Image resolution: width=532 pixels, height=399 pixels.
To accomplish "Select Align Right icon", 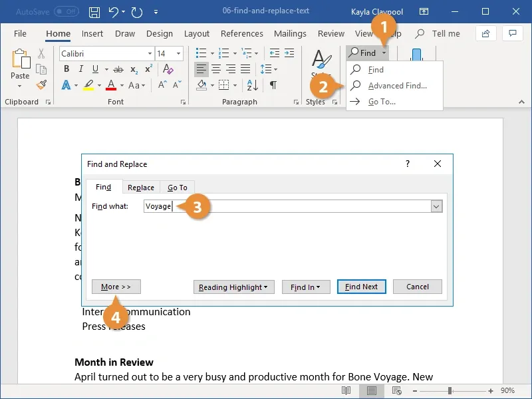I will pyautogui.click(x=231, y=69).
